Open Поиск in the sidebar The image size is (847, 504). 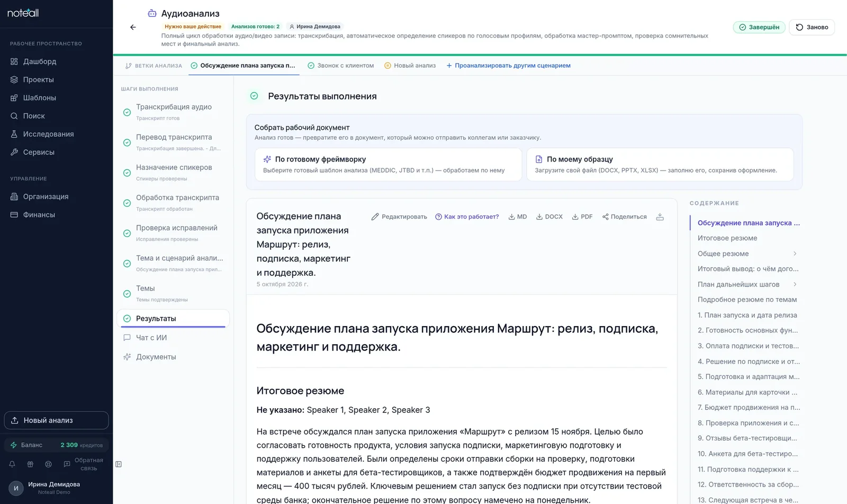(56, 116)
